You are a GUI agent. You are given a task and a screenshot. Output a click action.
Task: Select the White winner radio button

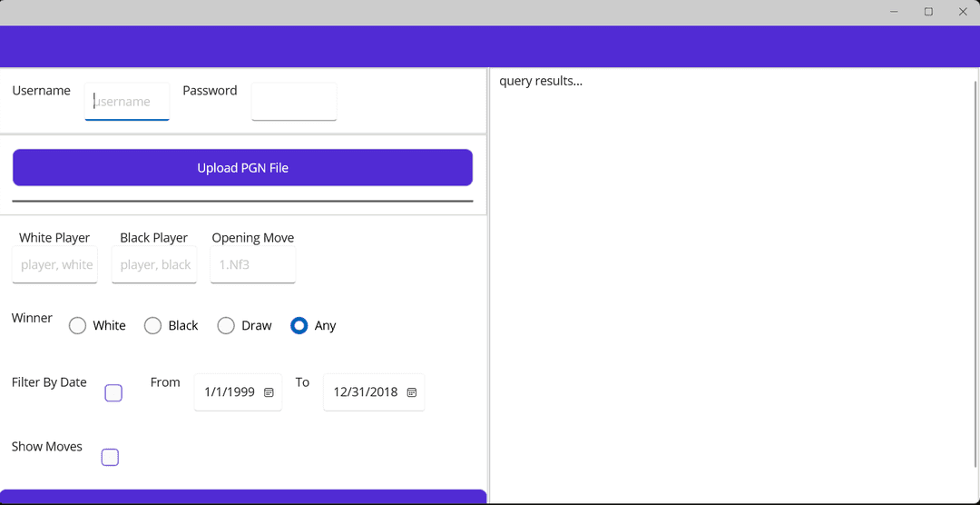coord(78,325)
